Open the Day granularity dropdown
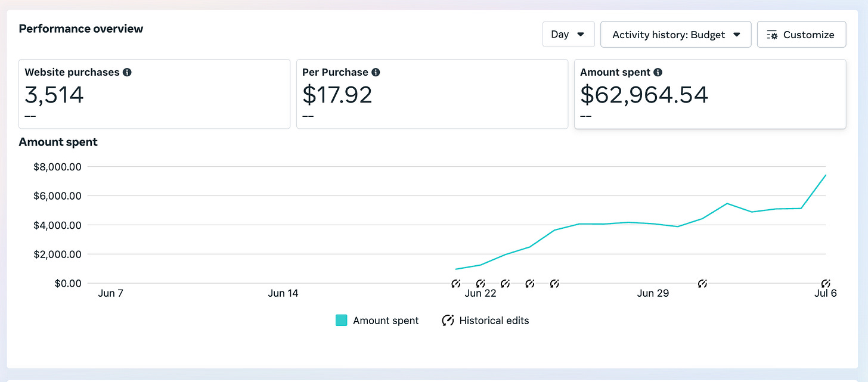This screenshot has width=868, height=382. (568, 35)
